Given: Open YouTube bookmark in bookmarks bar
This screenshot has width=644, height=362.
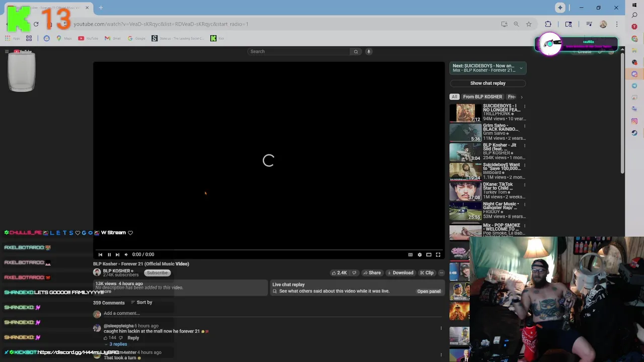Looking at the screenshot, I should tap(88, 38).
